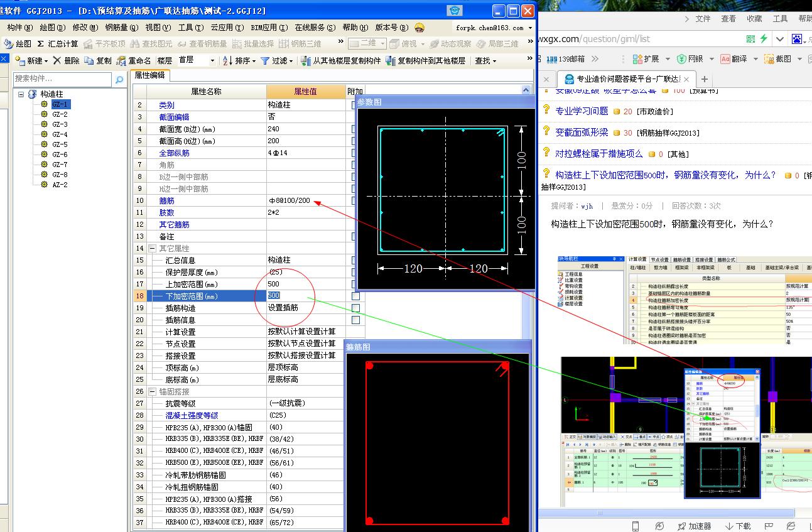Expand the browser address bar dropdown chevron
The image size is (812, 532).
779,39
